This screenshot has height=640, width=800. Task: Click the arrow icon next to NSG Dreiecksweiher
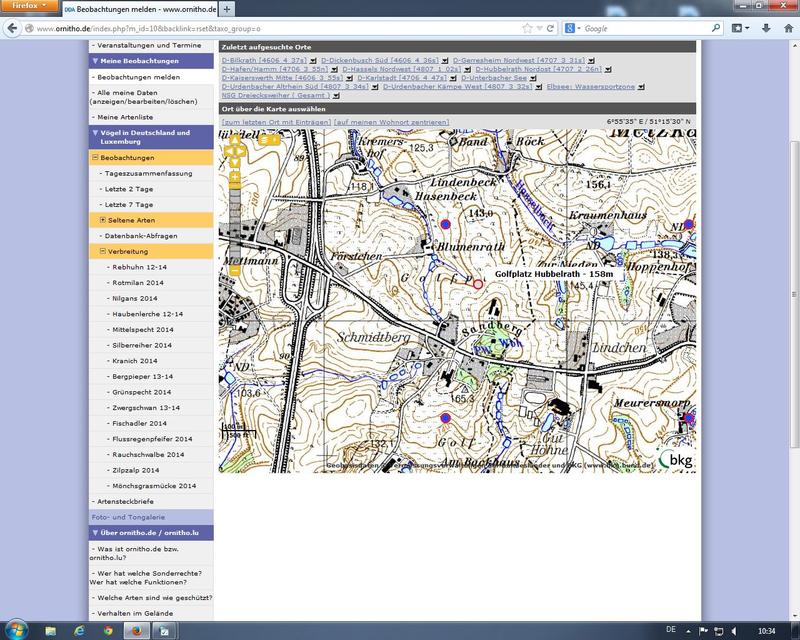click(x=336, y=95)
